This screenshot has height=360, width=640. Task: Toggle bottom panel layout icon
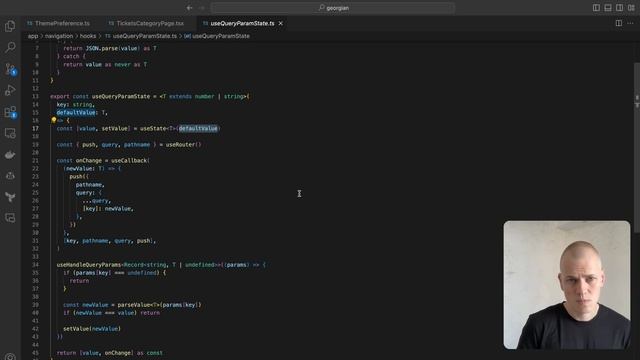coord(608,8)
